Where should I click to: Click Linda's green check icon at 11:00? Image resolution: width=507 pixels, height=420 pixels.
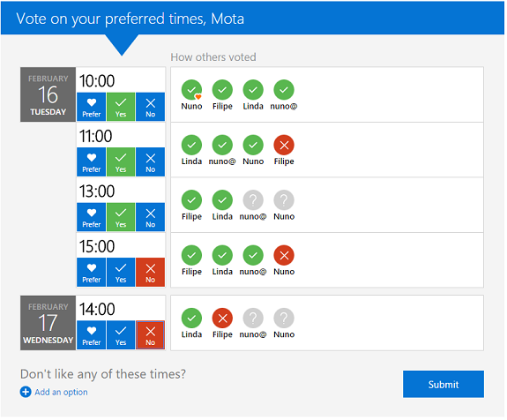click(191, 145)
